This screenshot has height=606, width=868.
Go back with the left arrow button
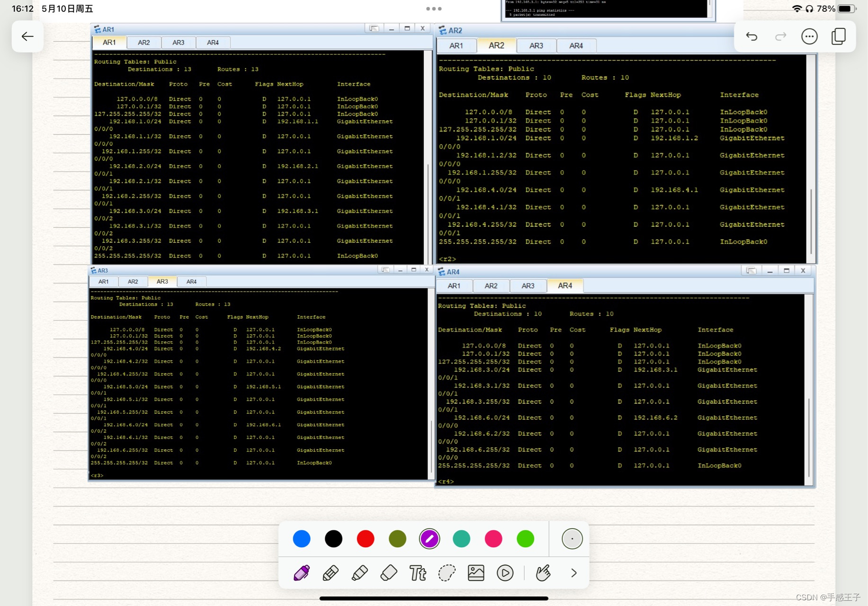pyautogui.click(x=27, y=36)
